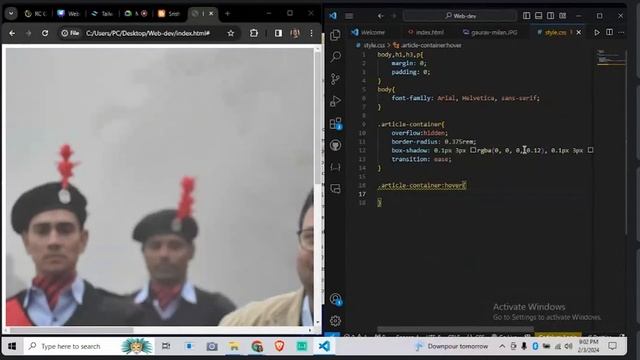Viewport: 640px width, 360px height.
Task: Toggle the secondary side bar layout button
Action: 551,16
